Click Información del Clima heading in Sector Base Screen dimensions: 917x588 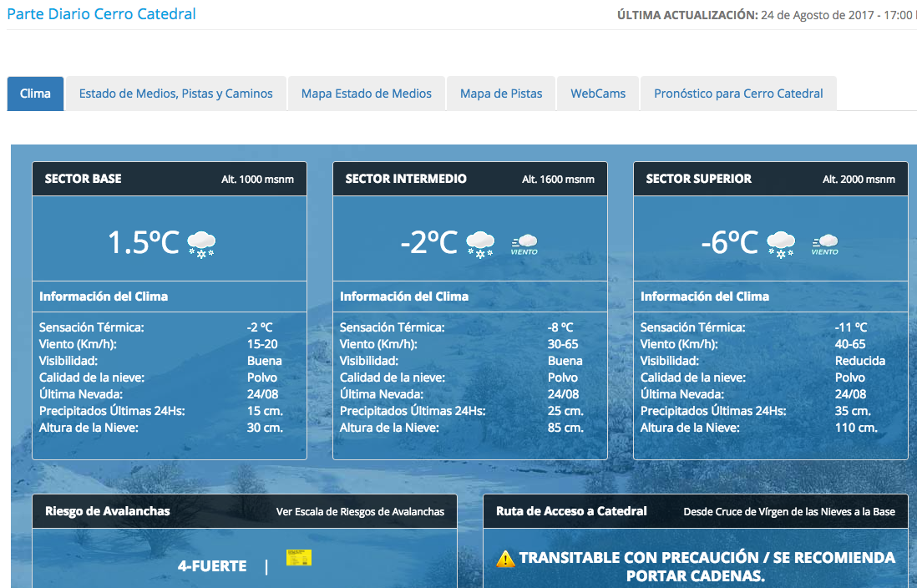click(104, 297)
